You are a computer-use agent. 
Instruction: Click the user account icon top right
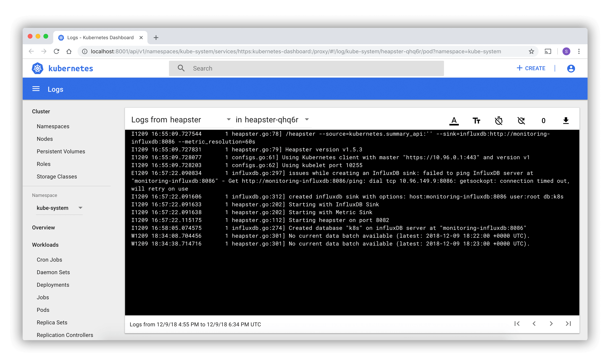point(571,68)
